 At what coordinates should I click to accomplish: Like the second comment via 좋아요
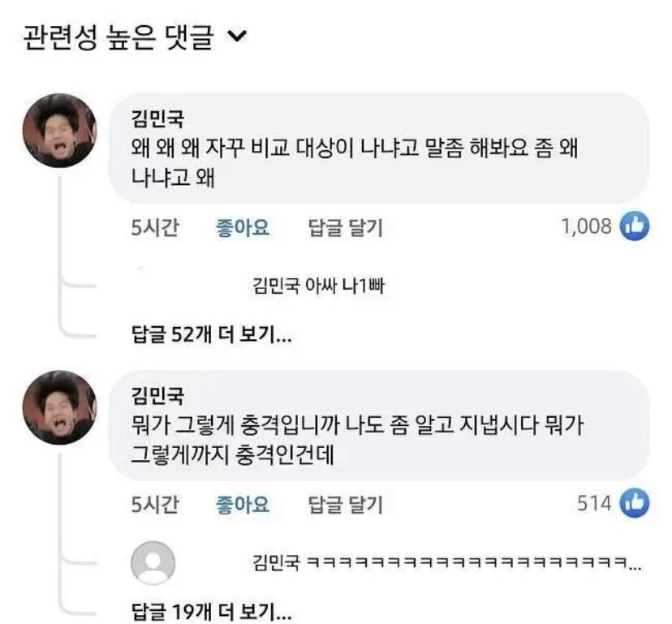pyautogui.click(x=243, y=505)
